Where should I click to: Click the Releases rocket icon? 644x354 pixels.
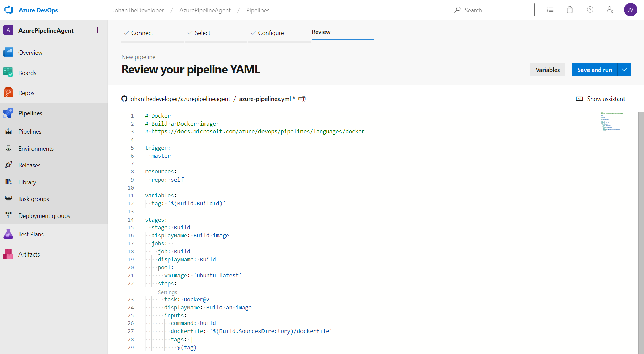click(x=9, y=165)
